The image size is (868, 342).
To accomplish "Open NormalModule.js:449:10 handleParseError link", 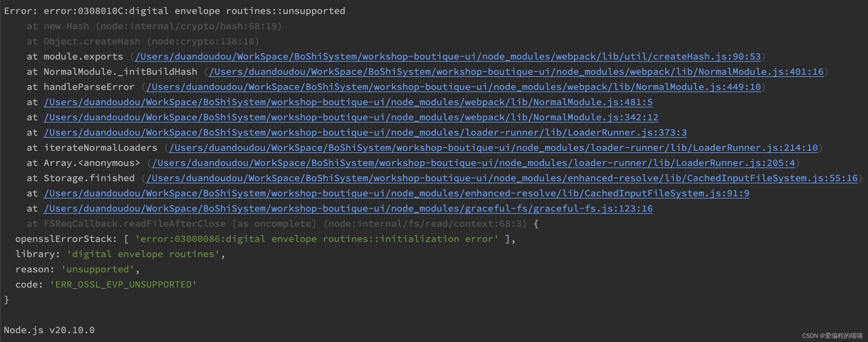I will pos(454,87).
